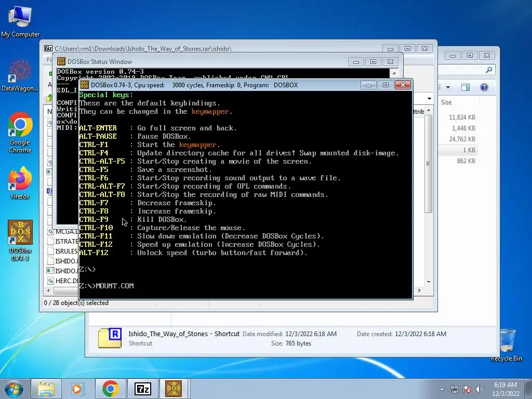The height and width of the screenshot is (399, 532).
Task: Open the volume speaker tray icon
Action: coord(480,389)
